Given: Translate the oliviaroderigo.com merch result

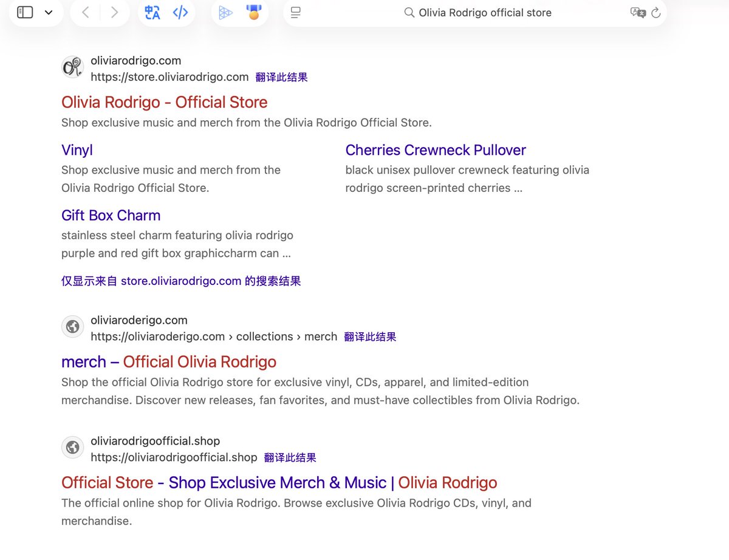Looking at the screenshot, I should 370,336.
